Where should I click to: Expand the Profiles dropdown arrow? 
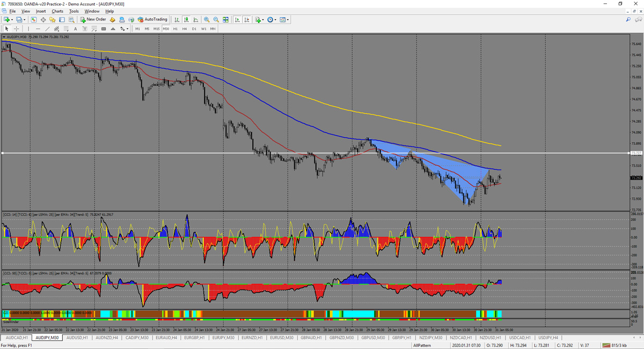click(24, 20)
